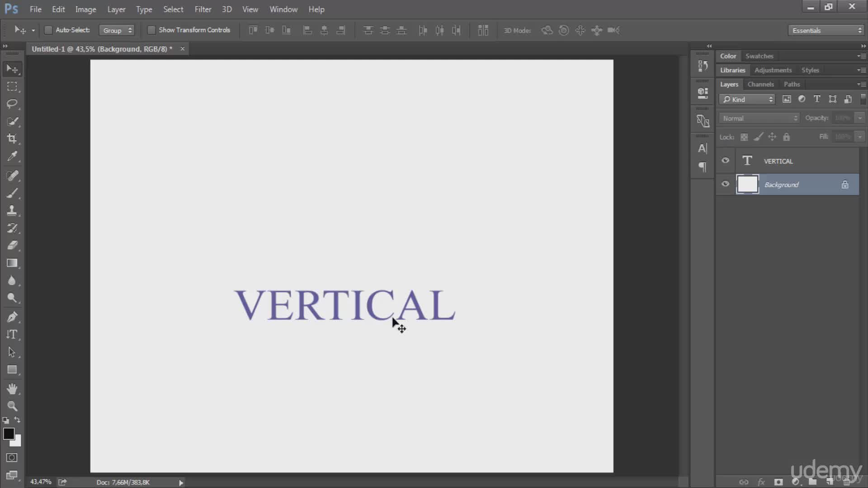Open the Image menu
Viewport: 868px width, 488px height.
(85, 9)
